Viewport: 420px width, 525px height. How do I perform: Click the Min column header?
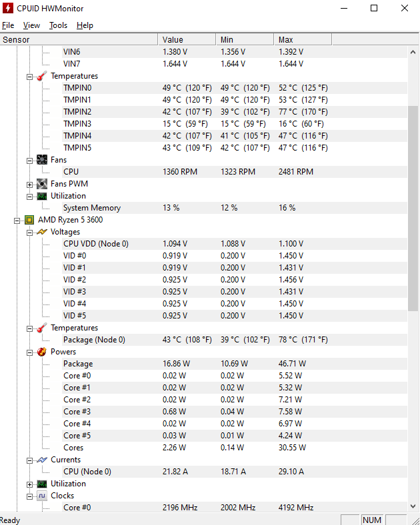pos(245,39)
